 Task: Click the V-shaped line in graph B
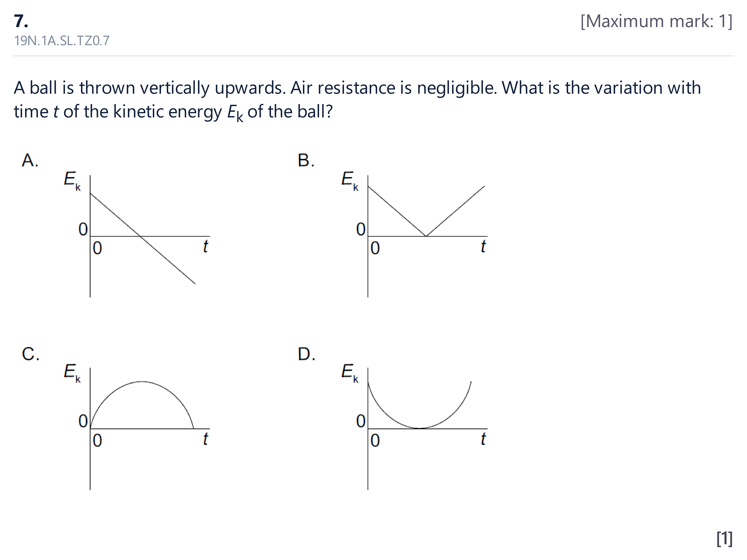pos(426,211)
